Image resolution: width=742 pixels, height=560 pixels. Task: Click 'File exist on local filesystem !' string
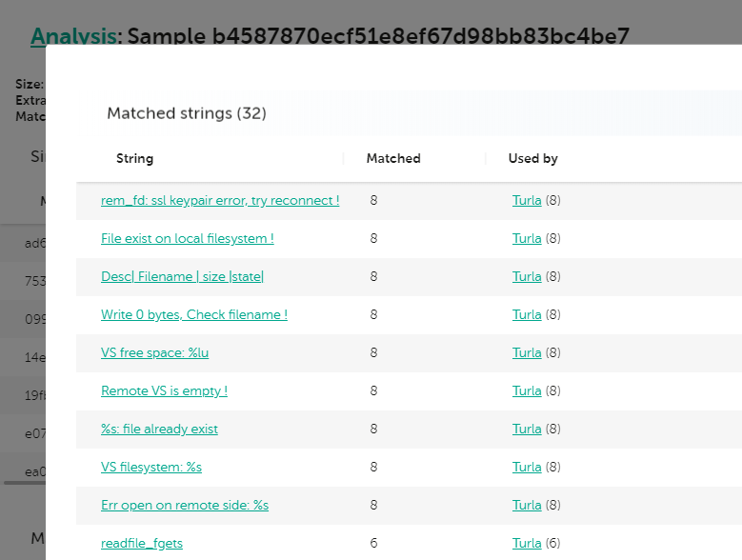pos(188,239)
